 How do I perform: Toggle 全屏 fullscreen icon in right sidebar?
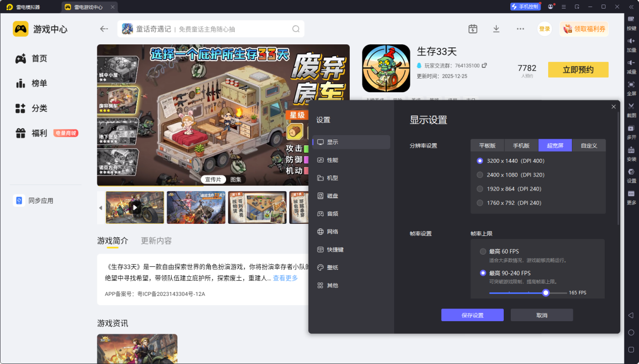tap(631, 84)
